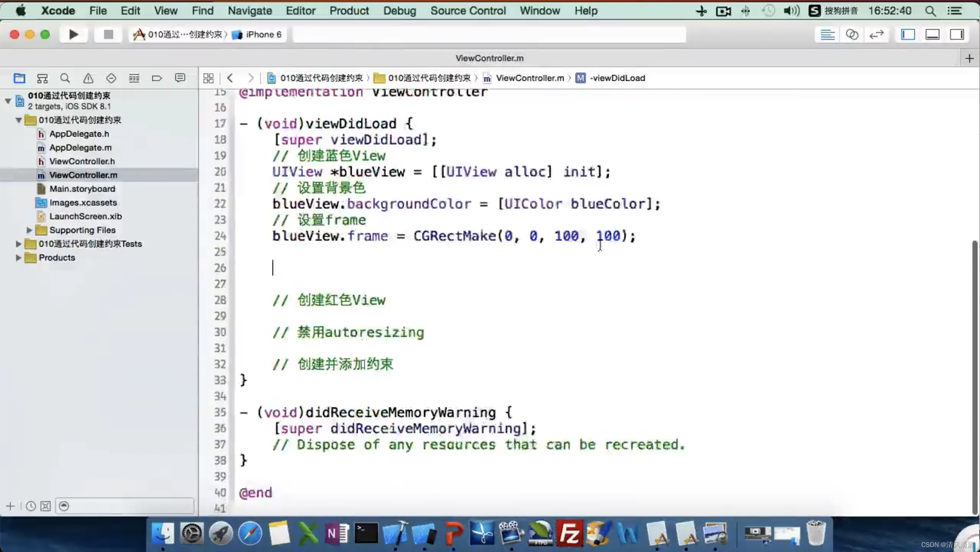Open System Preferences from the Dock

coord(192,533)
